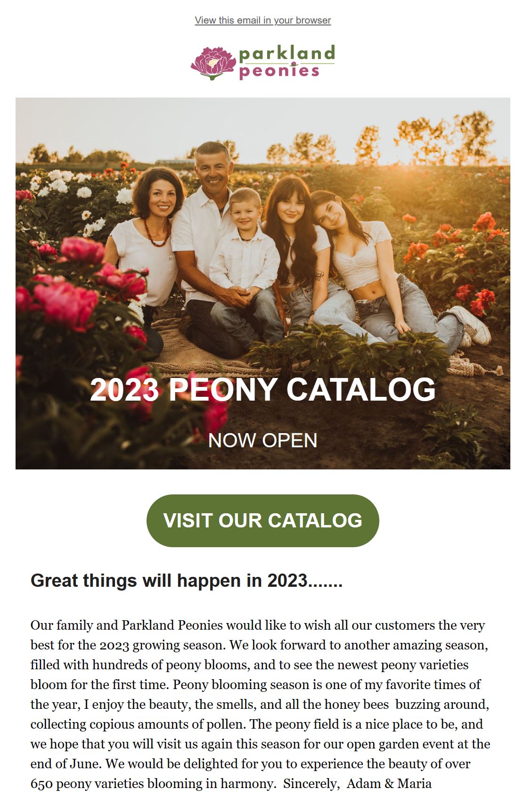This screenshot has width=532, height=805.
Task: Click the pink peony flower logo icon
Action: 213,63
